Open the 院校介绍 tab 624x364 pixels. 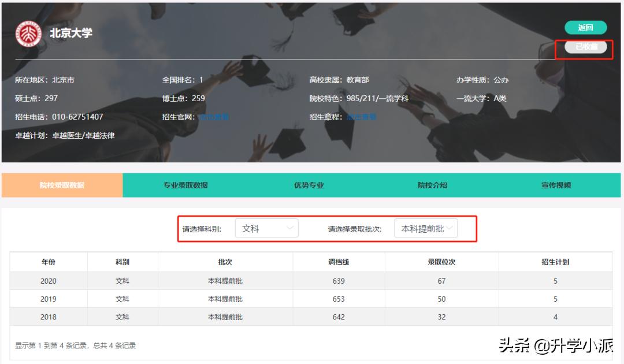coord(430,185)
